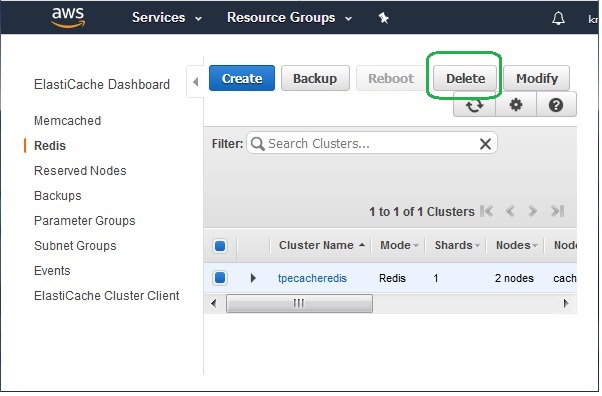
Task: Go to last page of clusters
Action: (x=557, y=211)
